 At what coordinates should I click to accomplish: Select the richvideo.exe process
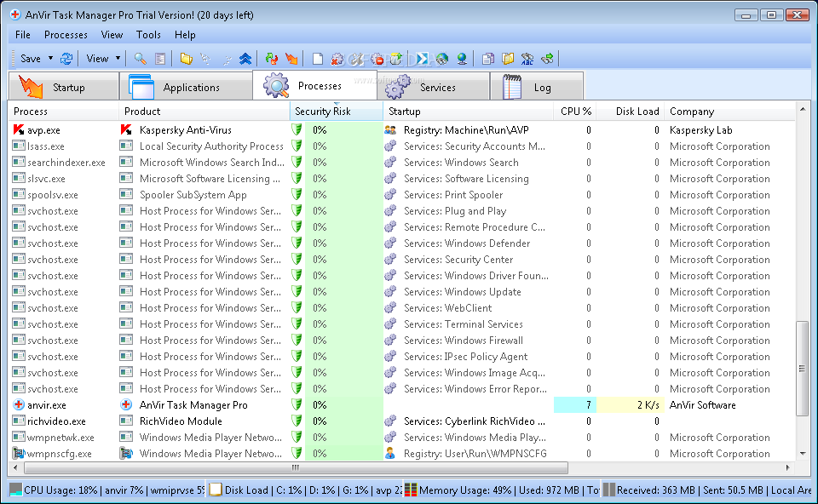pyautogui.click(x=56, y=421)
